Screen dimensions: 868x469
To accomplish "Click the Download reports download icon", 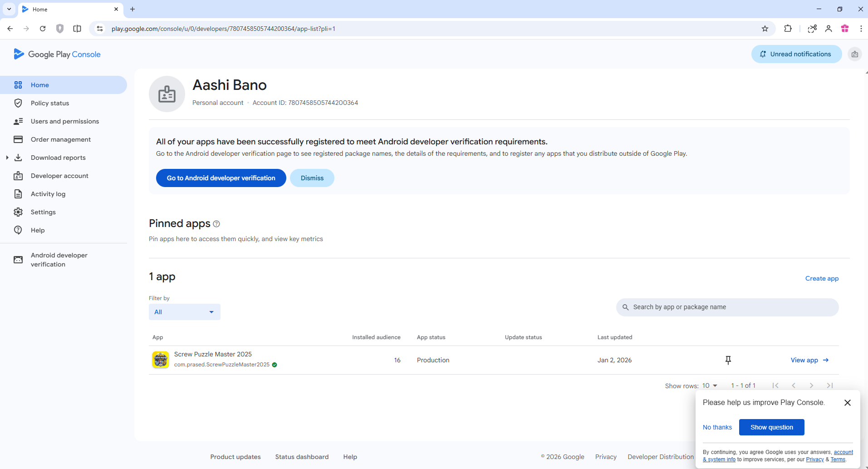I will point(18,158).
